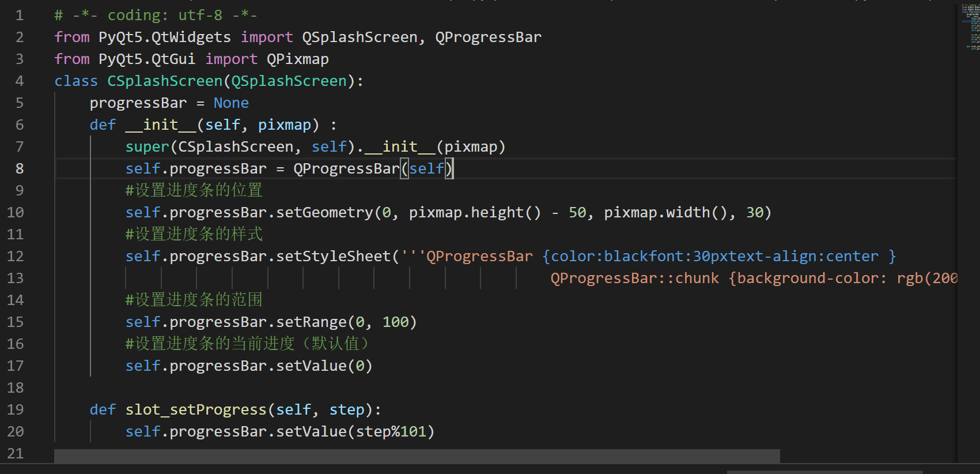The width and height of the screenshot is (980, 474).
Task: Click the QSplashScreen import on line 2
Action: [x=360, y=37]
